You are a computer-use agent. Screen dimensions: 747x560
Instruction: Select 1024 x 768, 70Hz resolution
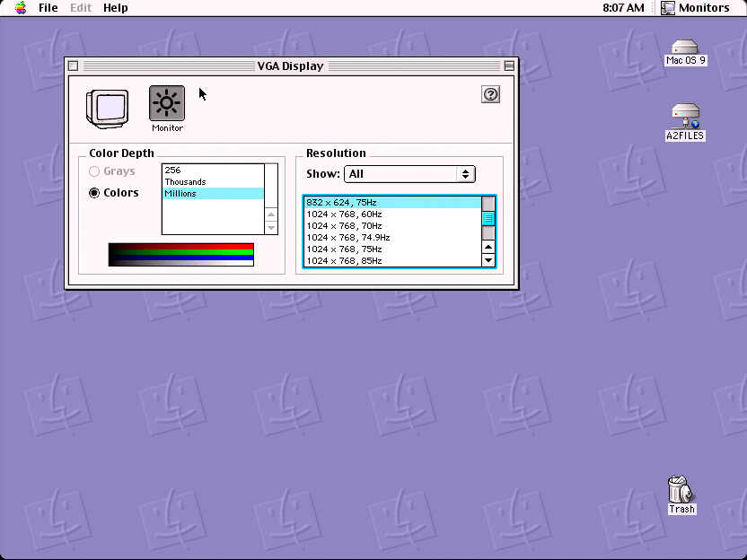pos(392,226)
